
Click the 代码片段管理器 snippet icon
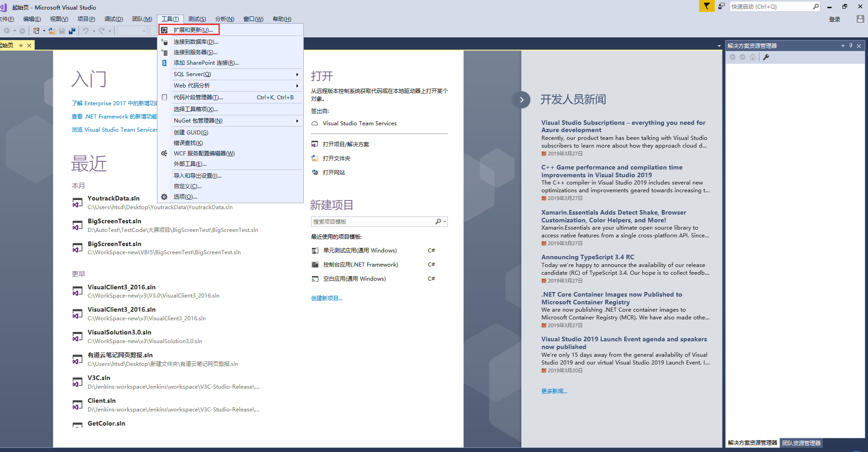(x=164, y=98)
